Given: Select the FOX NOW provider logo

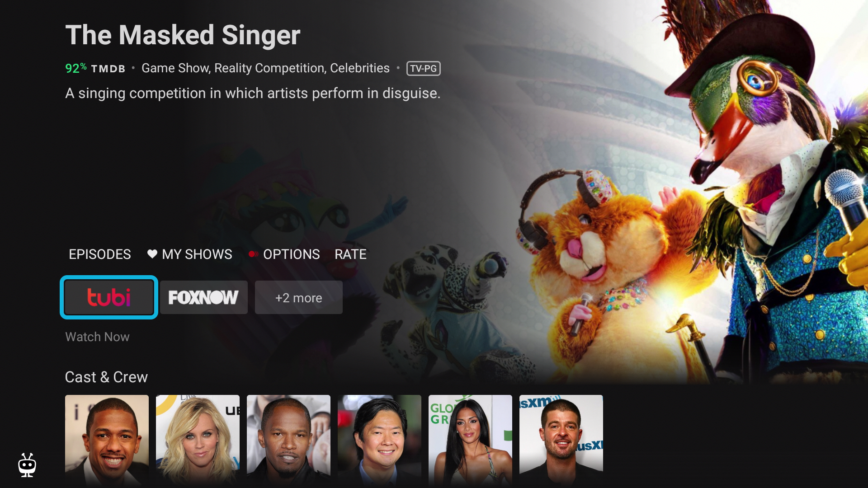Looking at the screenshot, I should tap(203, 297).
